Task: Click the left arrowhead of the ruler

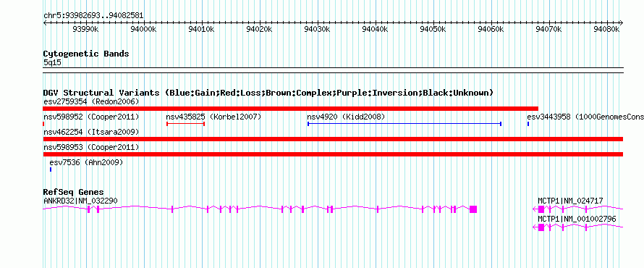Action: (x=45, y=22)
